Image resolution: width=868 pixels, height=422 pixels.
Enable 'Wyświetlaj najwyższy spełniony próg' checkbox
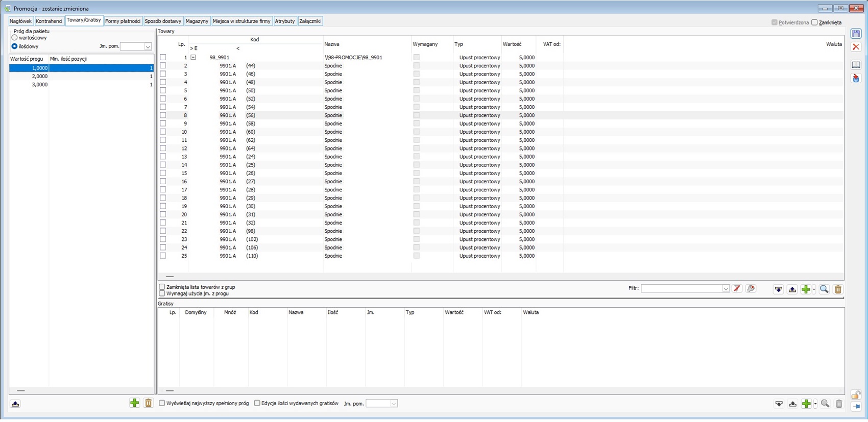[162, 403]
